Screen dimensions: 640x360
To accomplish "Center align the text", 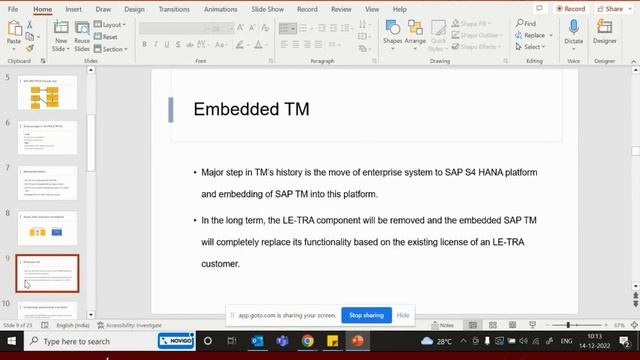I will click(296, 44).
